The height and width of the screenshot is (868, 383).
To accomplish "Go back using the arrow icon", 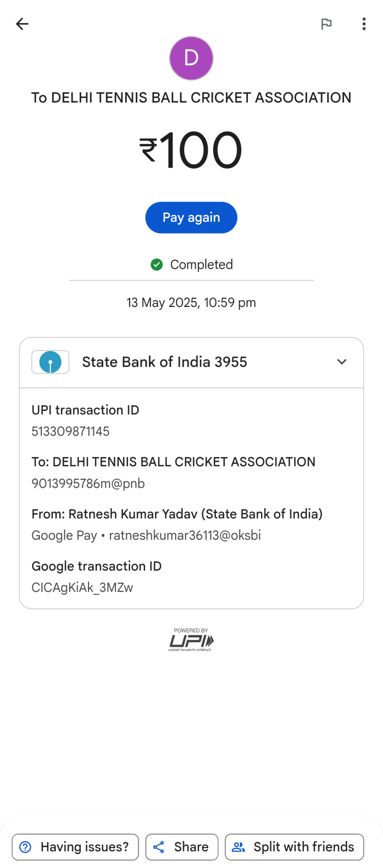I will point(22,24).
